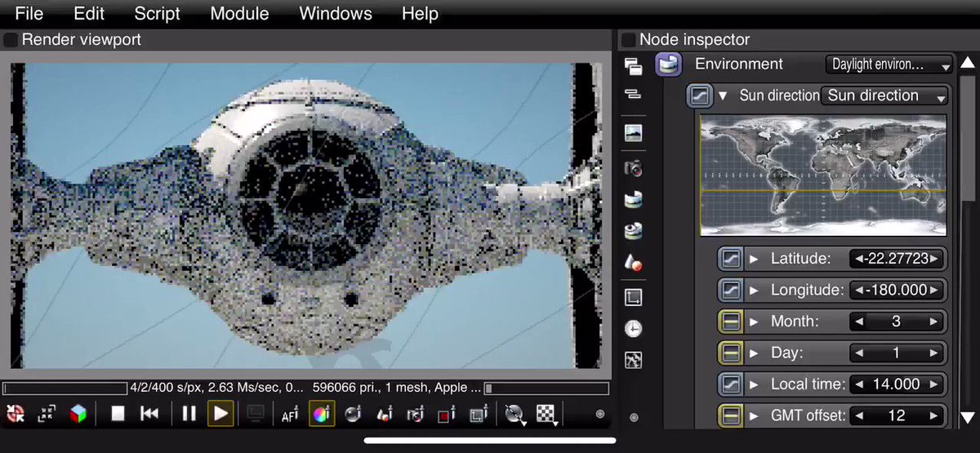Open the Sun direction node type dropdown
The image size is (980, 453).
[884, 95]
